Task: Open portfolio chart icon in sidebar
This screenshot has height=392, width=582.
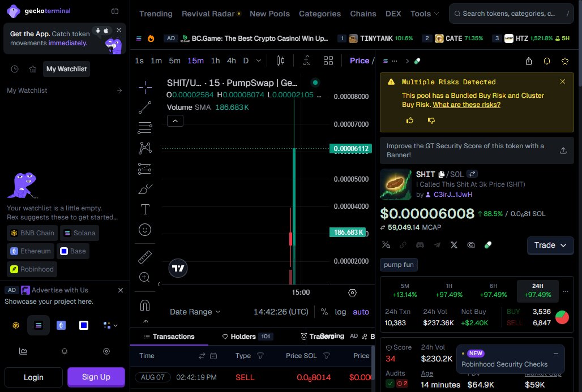Action: [23, 351]
